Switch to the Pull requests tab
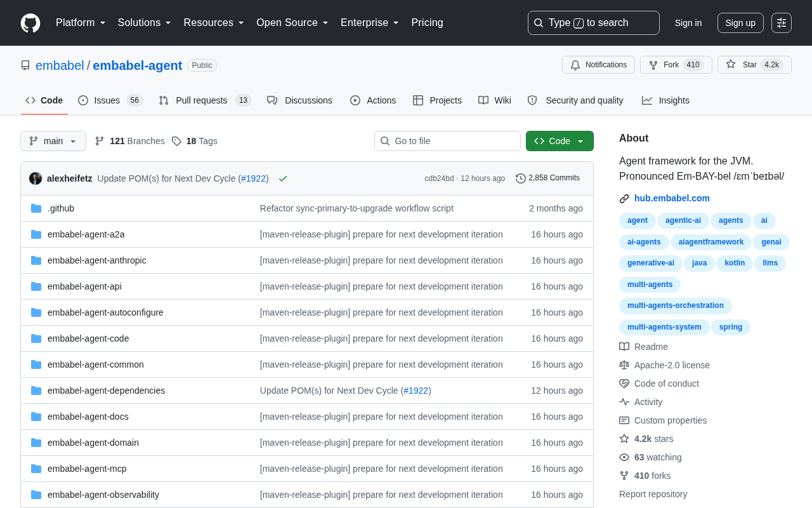Screen dimensions: 812x508 point(205,100)
